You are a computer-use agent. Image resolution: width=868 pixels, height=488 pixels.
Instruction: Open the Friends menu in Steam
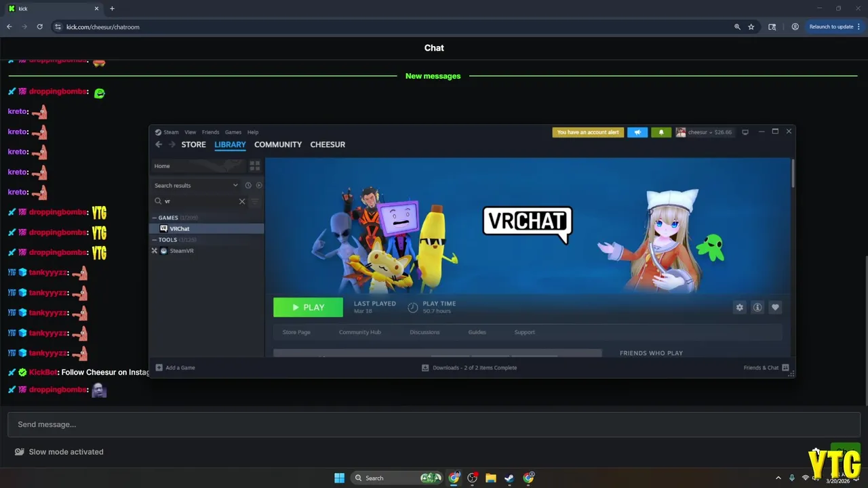coord(211,132)
